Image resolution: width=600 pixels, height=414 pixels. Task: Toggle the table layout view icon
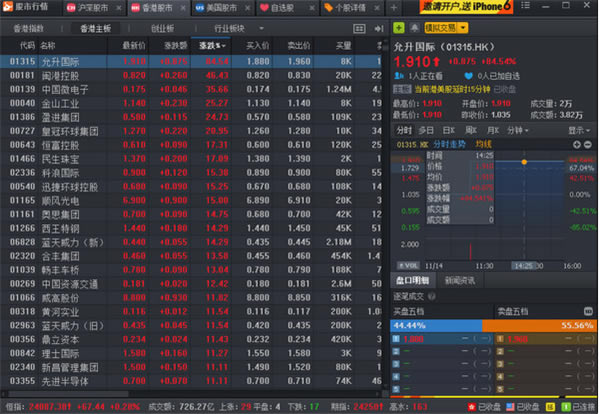(x=359, y=29)
